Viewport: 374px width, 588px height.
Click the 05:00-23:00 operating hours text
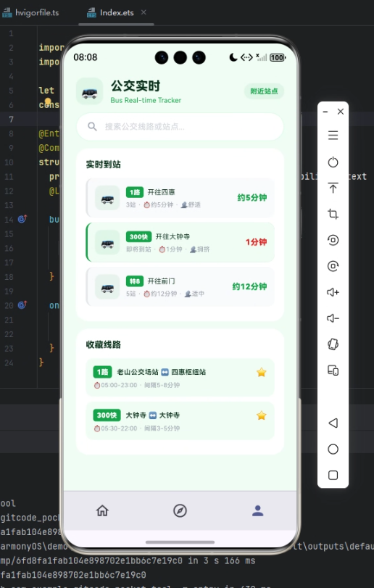119,385
